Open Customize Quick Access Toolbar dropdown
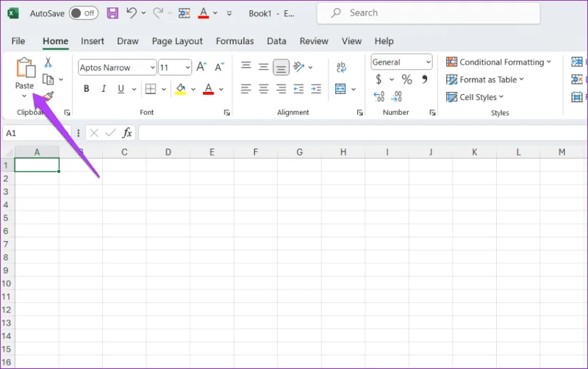The height and width of the screenshot is (369, 588). click(x=229, y=13)
